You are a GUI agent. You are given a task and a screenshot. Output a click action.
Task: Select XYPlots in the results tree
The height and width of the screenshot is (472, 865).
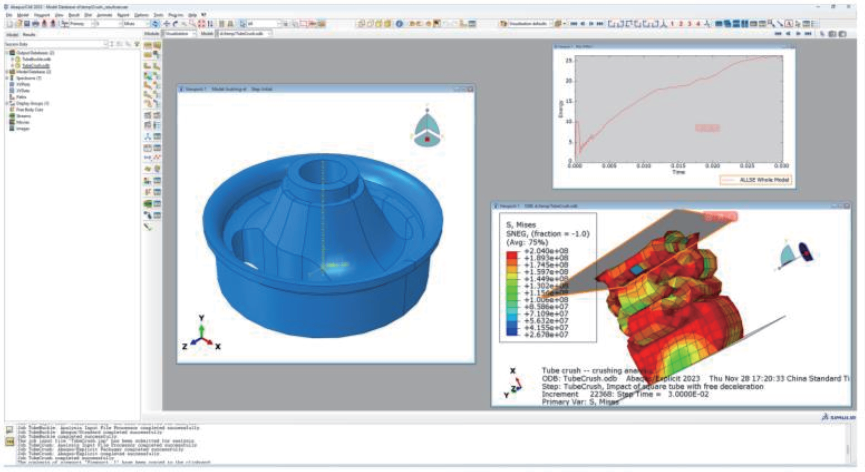[23, 84]
